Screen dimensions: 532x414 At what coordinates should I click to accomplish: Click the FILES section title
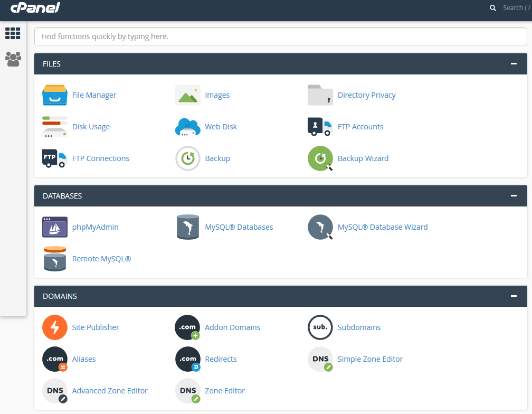(x=52, y=64)
